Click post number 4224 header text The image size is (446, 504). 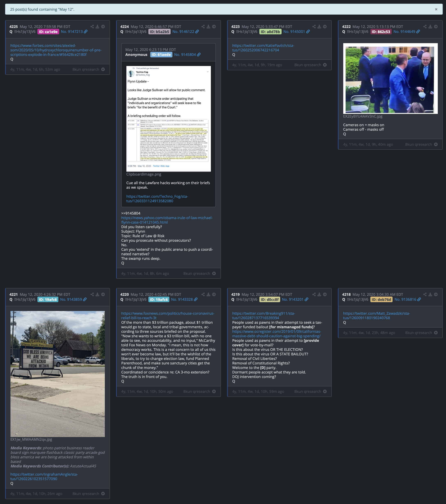125,27
